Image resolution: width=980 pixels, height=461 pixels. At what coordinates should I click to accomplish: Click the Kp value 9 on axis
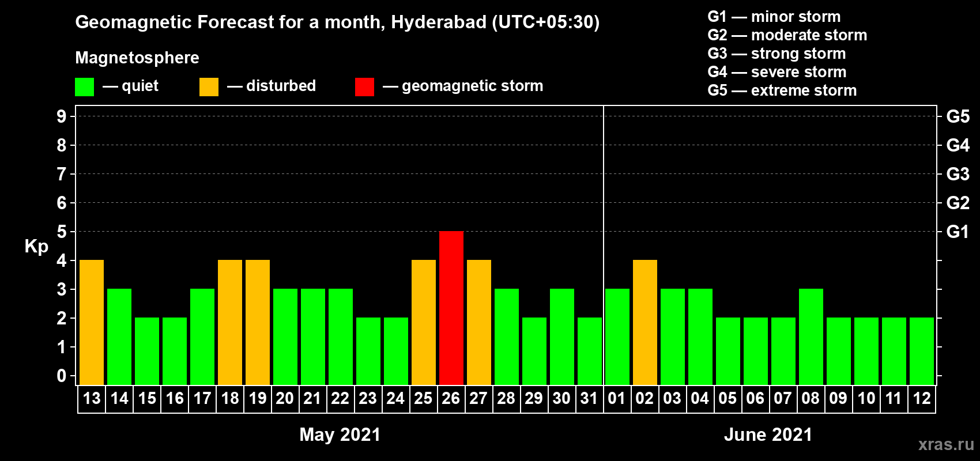[62, 116]
